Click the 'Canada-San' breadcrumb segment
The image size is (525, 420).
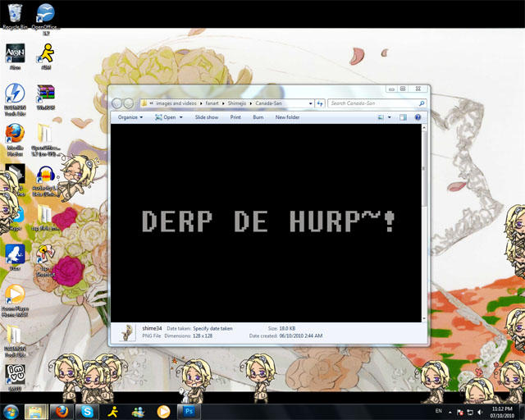268,103
